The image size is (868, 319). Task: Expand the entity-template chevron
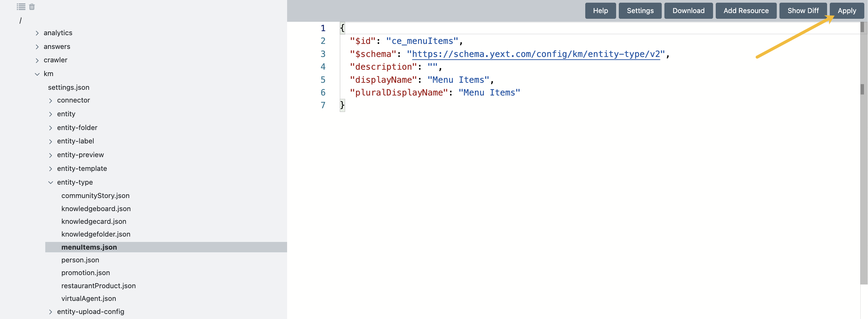[51, 169]
